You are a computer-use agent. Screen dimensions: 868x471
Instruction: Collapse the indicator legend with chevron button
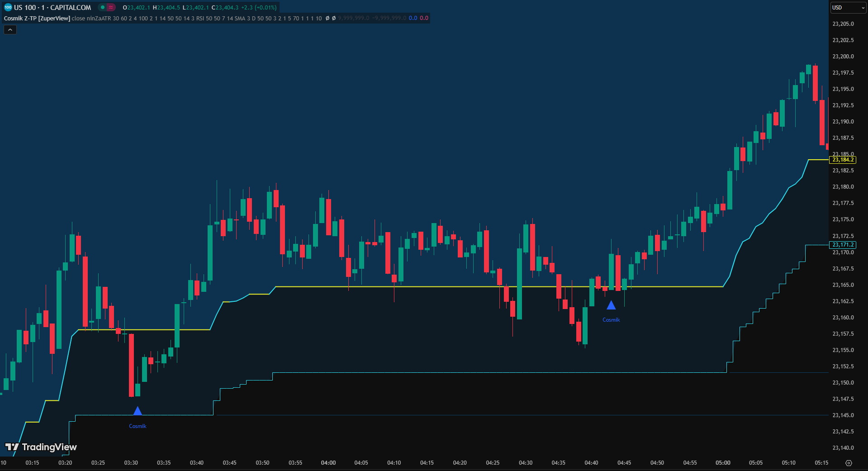[x=10, y=30]
